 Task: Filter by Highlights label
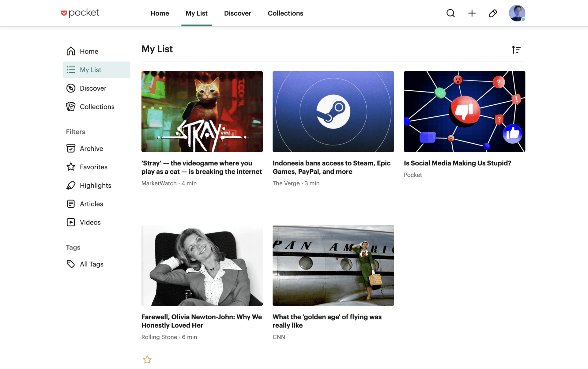tap(96, 186)
